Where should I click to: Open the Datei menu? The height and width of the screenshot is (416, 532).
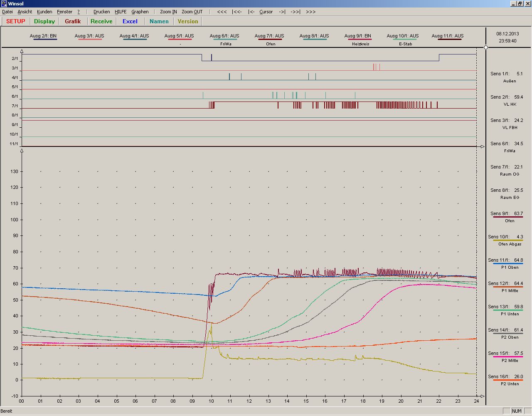coord(7,12)
